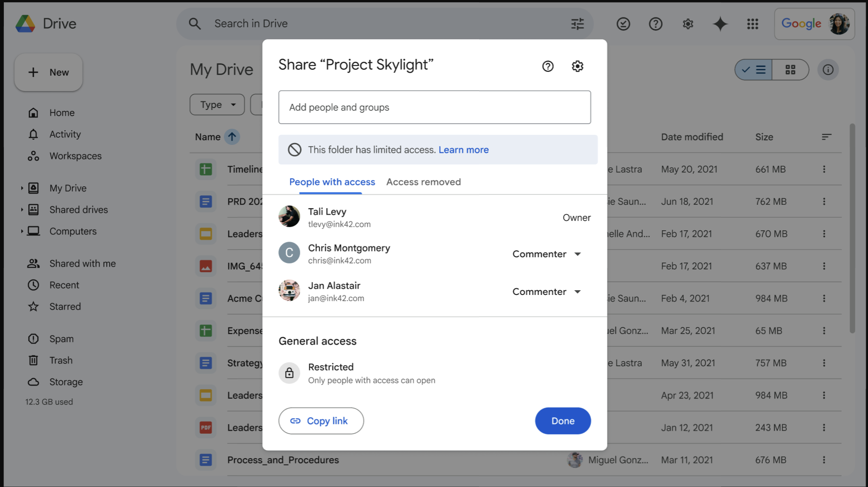
Task: Open Gemini sparkle icon in header
Action: (720, 24)
